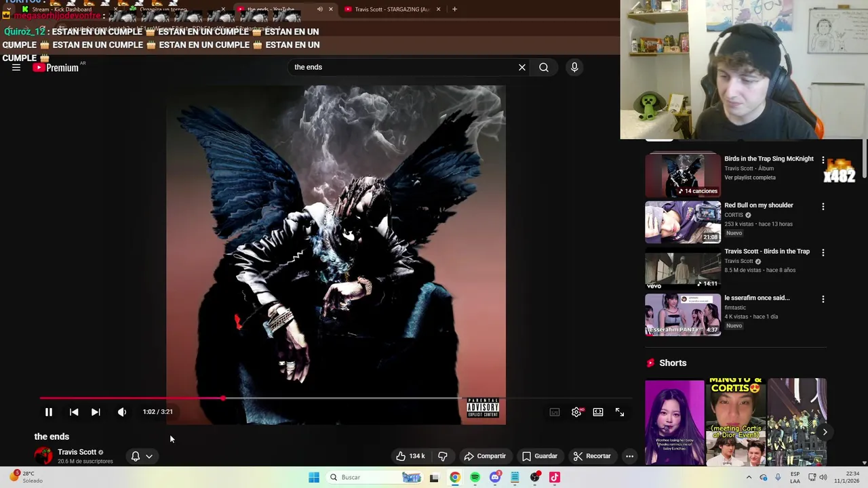Open the player settings gear

pyautogui.click(x=576, y=412)
